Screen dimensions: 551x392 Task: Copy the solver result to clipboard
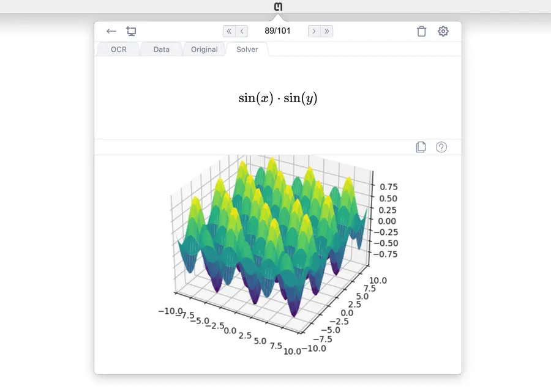421,147
